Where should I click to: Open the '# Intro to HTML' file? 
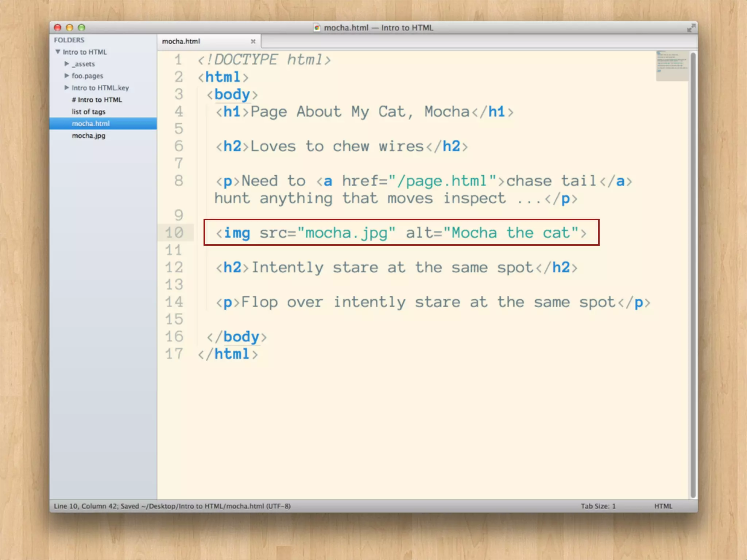97,100
